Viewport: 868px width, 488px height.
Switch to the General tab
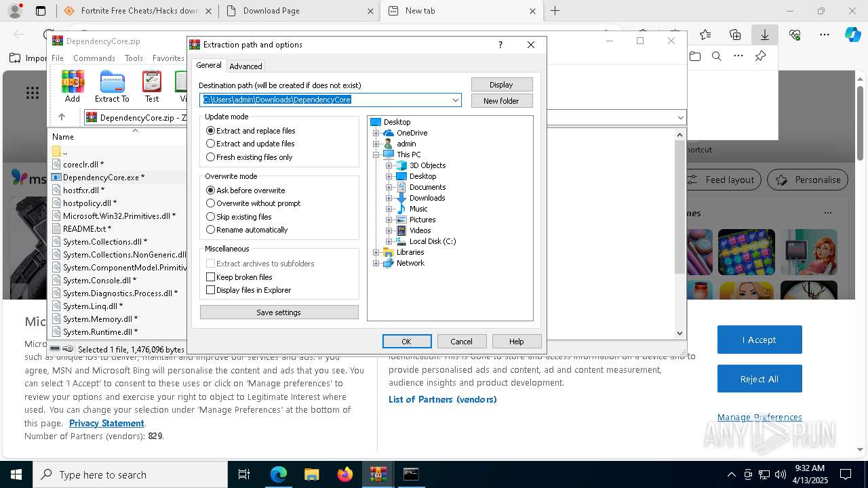pyautogui.click(x=209, y=65)
